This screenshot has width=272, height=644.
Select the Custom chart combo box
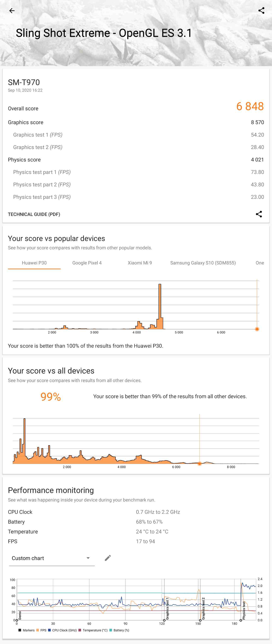coord(52,558)
